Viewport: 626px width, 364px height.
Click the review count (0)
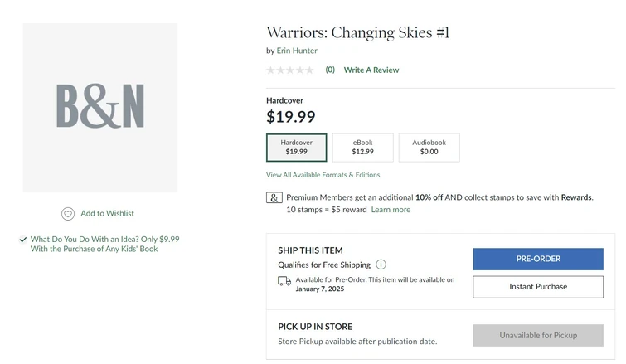coord(330,70)
